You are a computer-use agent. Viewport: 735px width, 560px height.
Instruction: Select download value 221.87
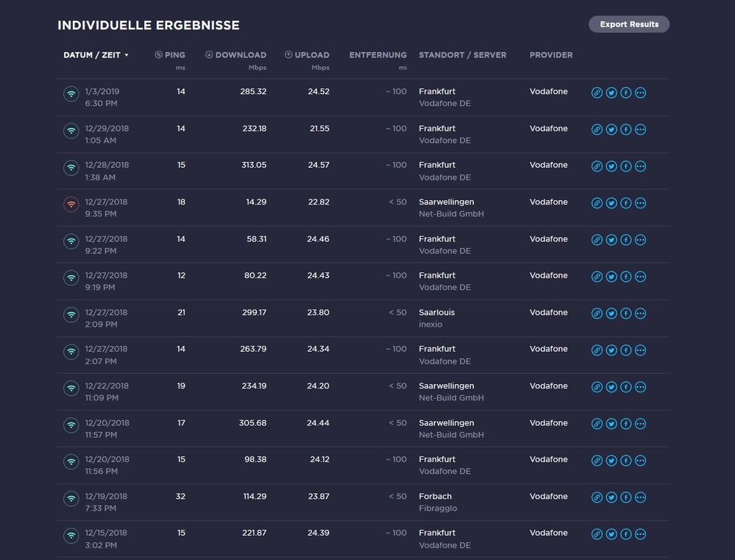tap(255, 534)
